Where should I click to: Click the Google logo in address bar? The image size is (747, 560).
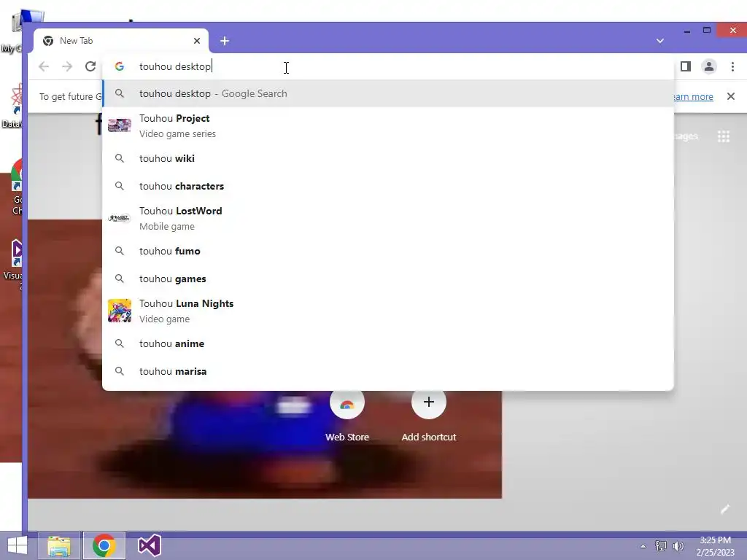120,66
